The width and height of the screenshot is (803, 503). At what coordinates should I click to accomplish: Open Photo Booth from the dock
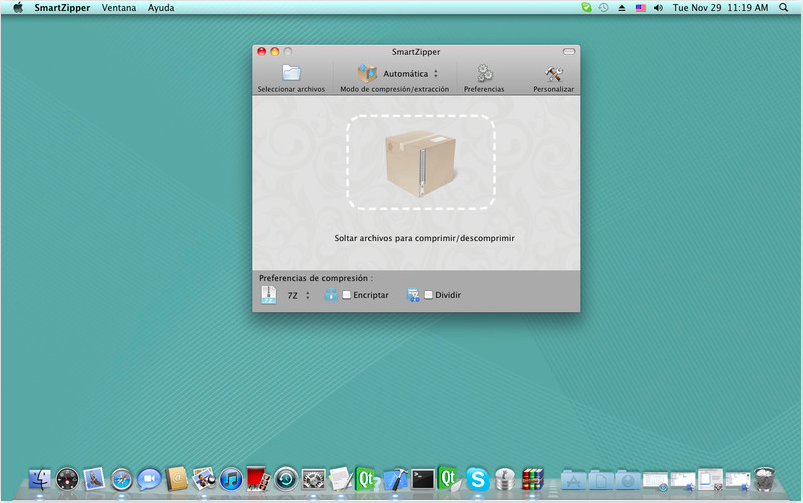pyautogui.click(x=258, y=479)
